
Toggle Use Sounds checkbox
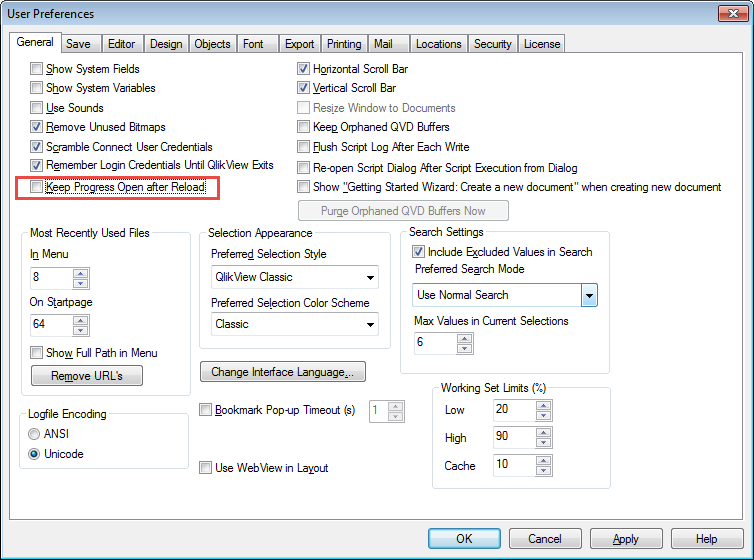[x=36, y=107]
